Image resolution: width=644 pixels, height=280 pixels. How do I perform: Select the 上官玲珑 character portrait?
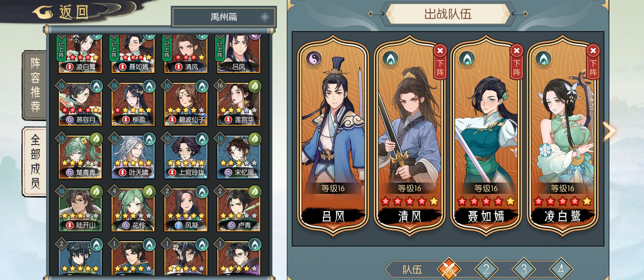pos(185,157)
